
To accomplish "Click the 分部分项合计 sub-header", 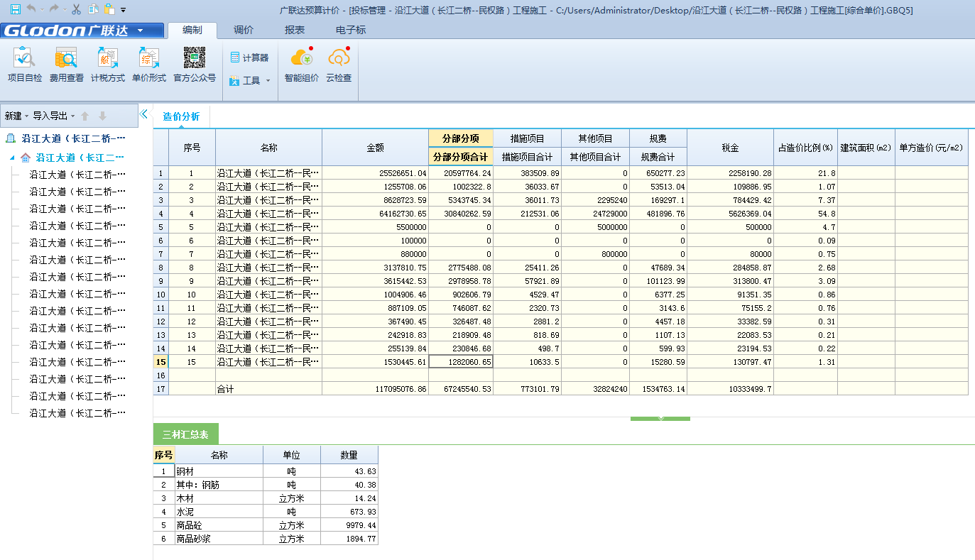I will tap(460, 157).
